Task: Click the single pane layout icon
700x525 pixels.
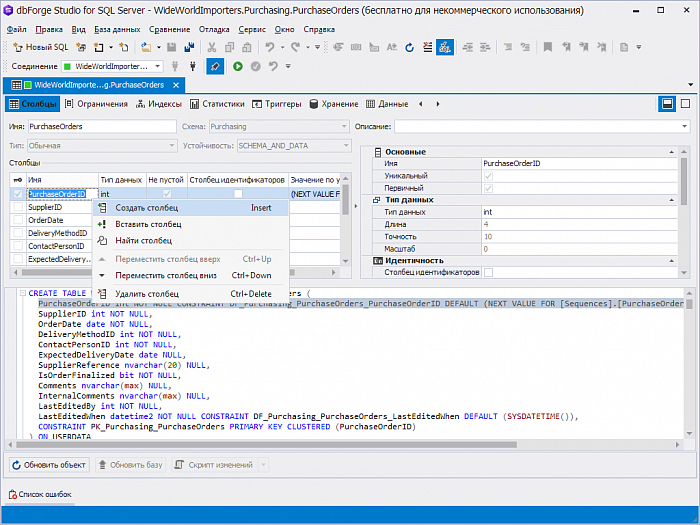Action: (x=685, y=104)
